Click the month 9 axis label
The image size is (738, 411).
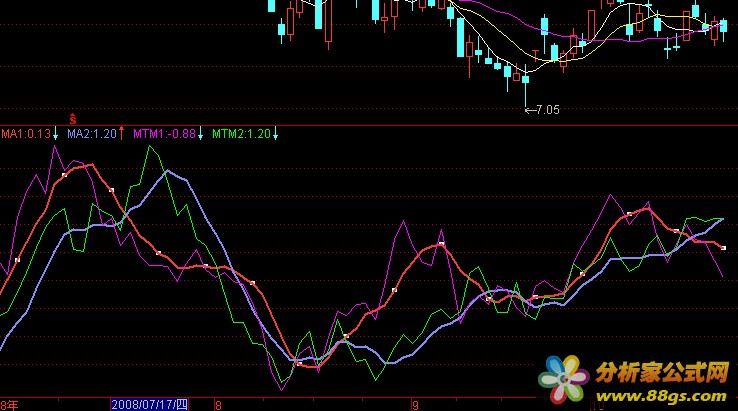coord(415,405)
